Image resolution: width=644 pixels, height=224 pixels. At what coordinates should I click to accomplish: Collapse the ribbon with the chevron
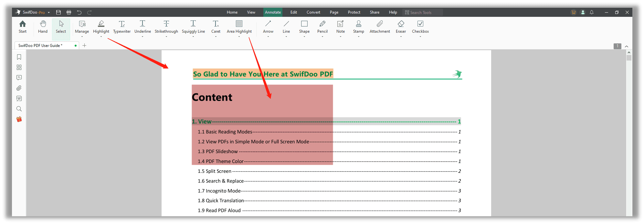point(627,46)
